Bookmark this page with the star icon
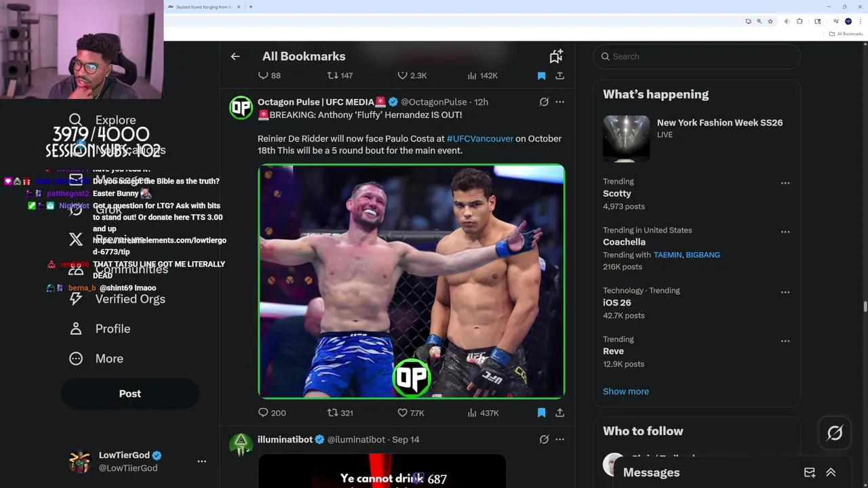The width and height of the screenshot is (868, 488). (770, 22)
